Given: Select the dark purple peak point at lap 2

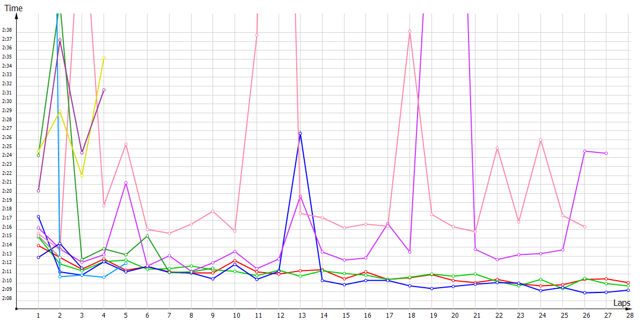Looking at the screenshot, I should point(60,40).
